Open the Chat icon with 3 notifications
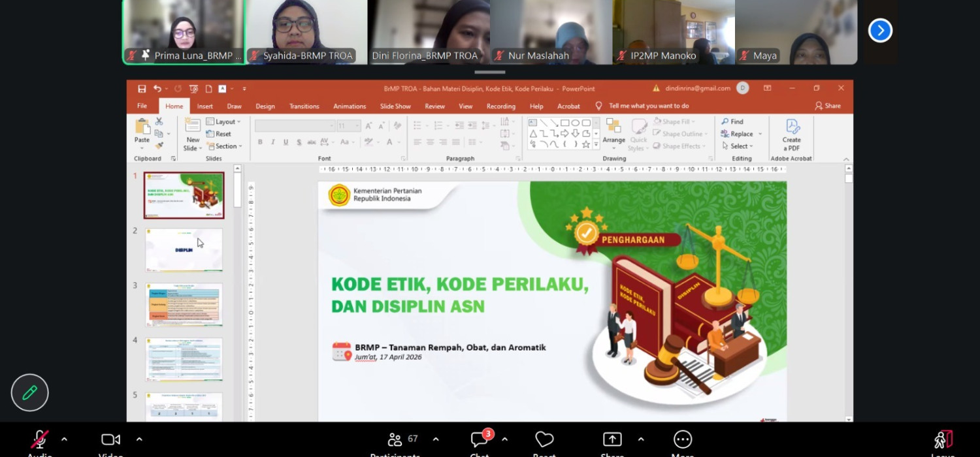Viewport: 980px width, 457px height. point(480,439)
